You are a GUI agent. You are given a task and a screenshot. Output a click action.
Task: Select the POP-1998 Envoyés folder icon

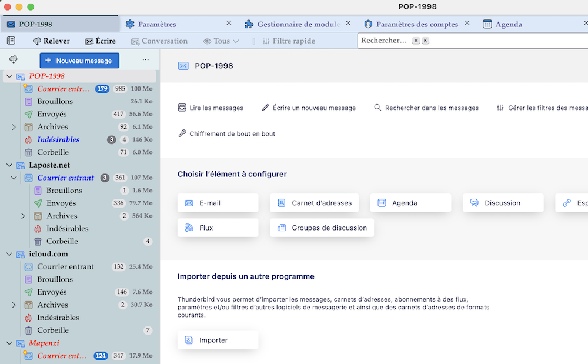click(x=28, y=114)
